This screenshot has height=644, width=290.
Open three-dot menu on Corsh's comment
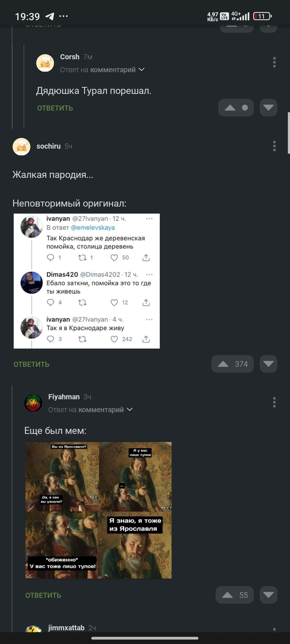pos(274,62)
